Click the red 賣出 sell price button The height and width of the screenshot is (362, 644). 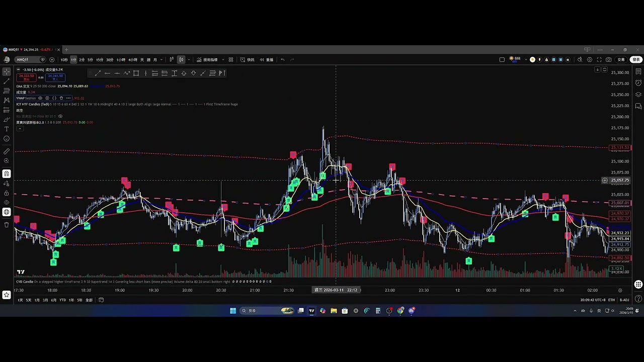(x=26, y=77)
